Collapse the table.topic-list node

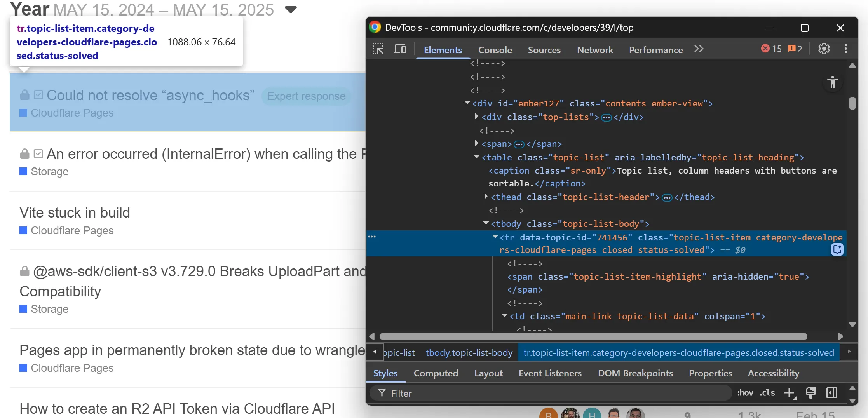pos(477,157)
